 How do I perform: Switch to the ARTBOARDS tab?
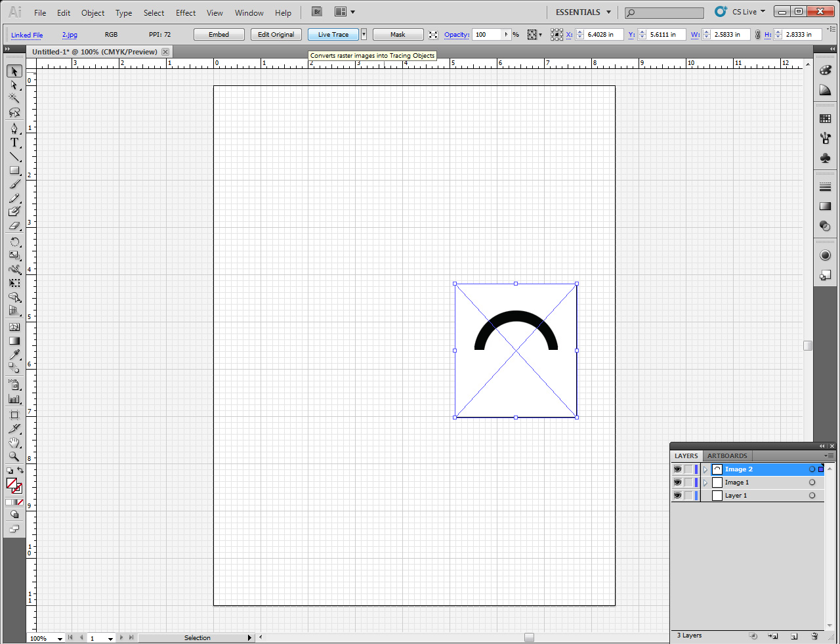point(727,456)
